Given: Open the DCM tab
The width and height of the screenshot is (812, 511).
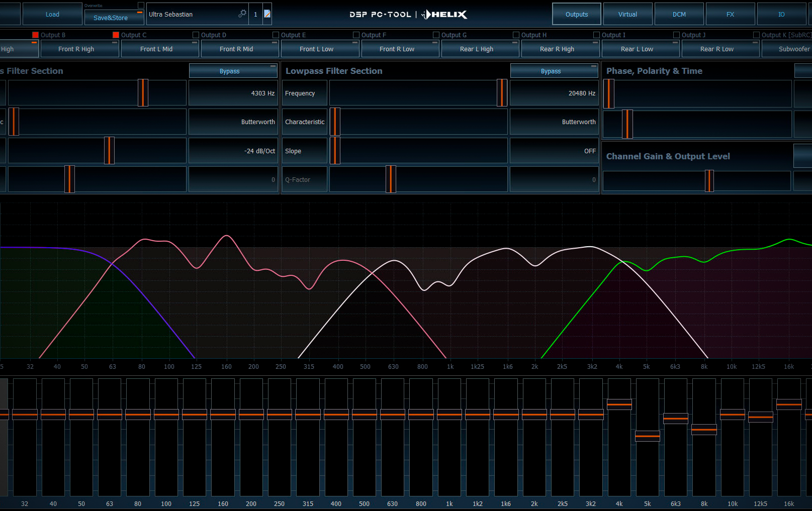Looking at the screenshot, I should (679, 14).
